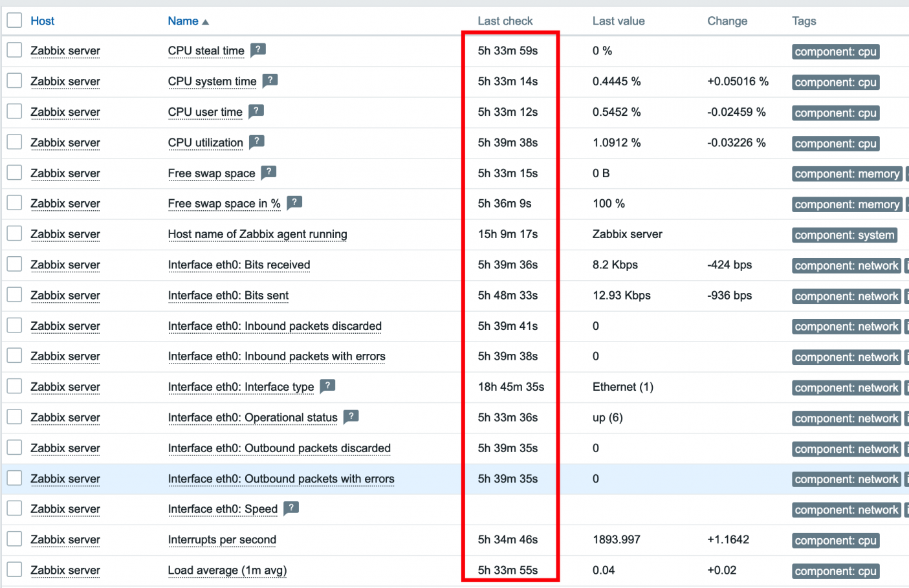909x588 pixels.
Task: Sort the table by Host column
Action: tap(43, 21)
